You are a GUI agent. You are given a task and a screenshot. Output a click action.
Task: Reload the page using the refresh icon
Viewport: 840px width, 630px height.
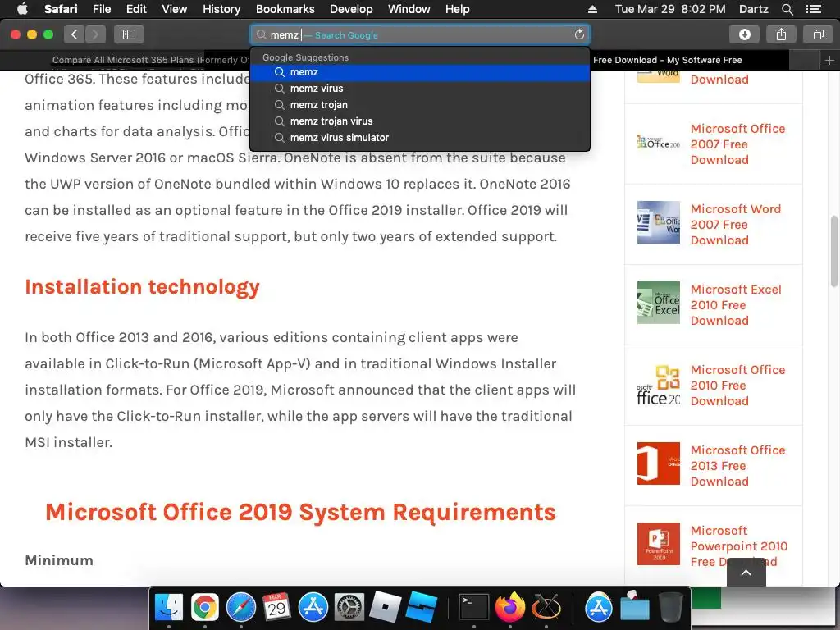pyautogui.click(x=579, y=34)
